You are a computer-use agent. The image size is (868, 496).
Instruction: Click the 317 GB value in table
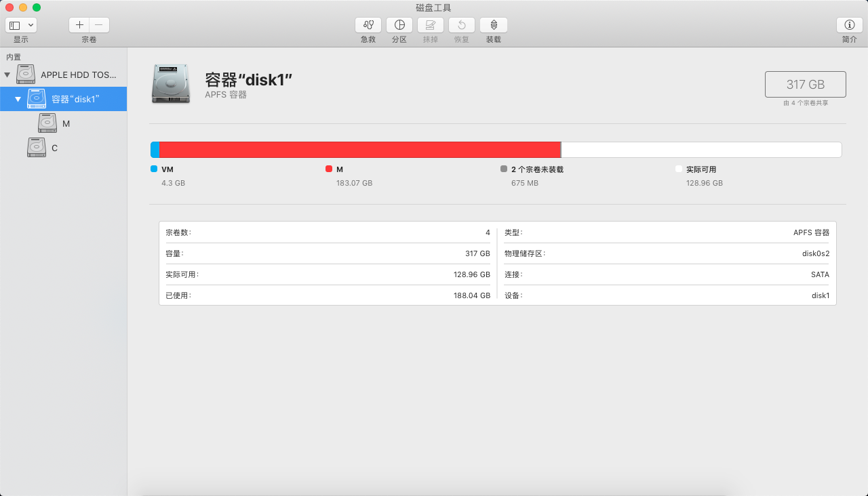[x=477, y=253]
